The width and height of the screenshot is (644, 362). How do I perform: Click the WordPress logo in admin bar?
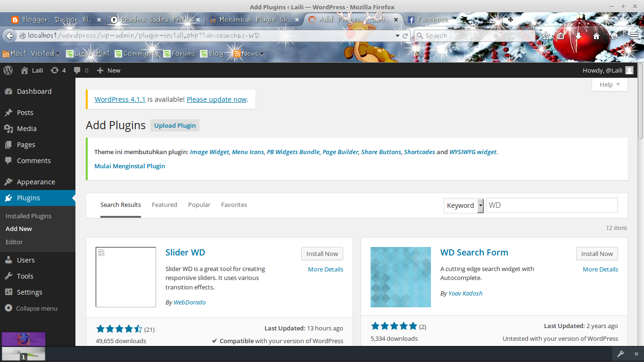pyautogui.click(x=8, y=70)
